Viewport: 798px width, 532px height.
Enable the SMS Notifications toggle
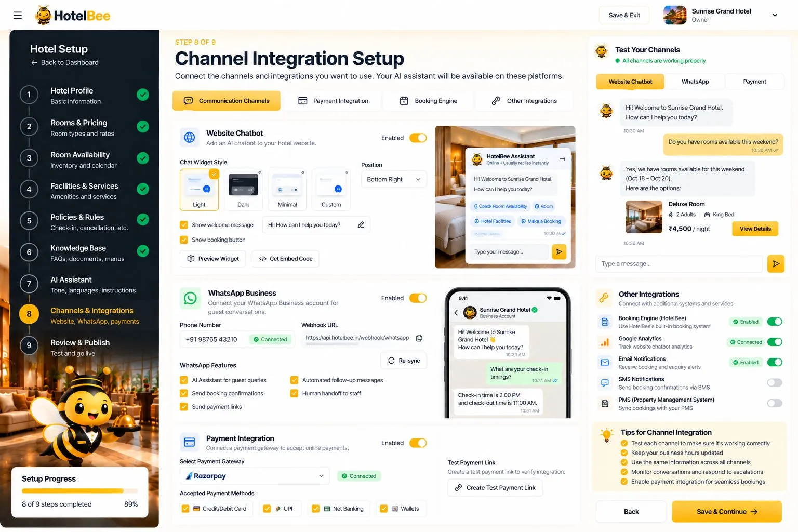point(775,383)
